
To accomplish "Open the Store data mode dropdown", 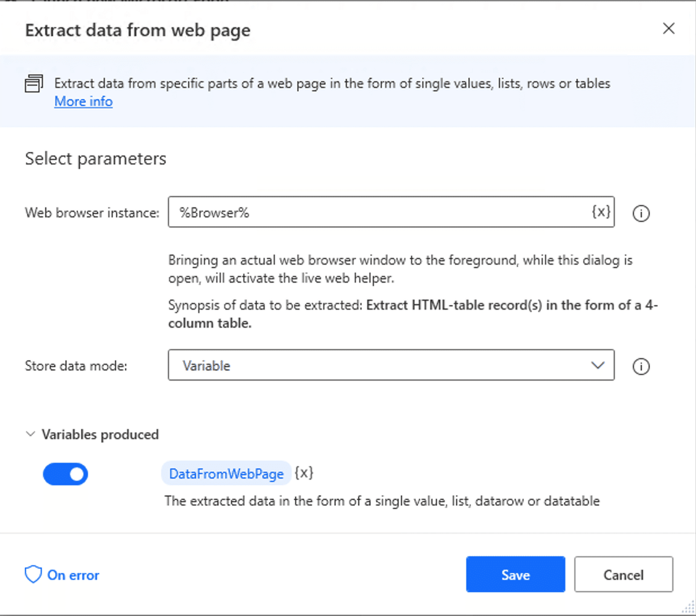I will [391, 365].
